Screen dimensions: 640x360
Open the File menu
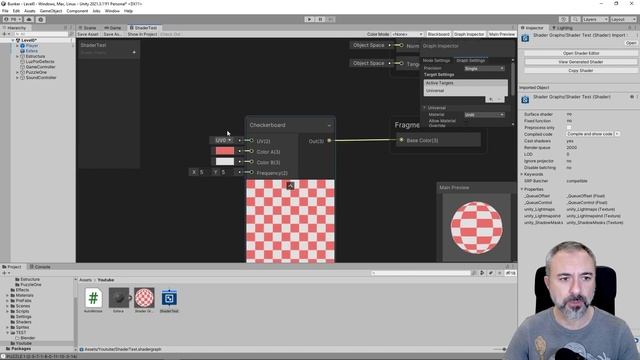pos(5,11)
